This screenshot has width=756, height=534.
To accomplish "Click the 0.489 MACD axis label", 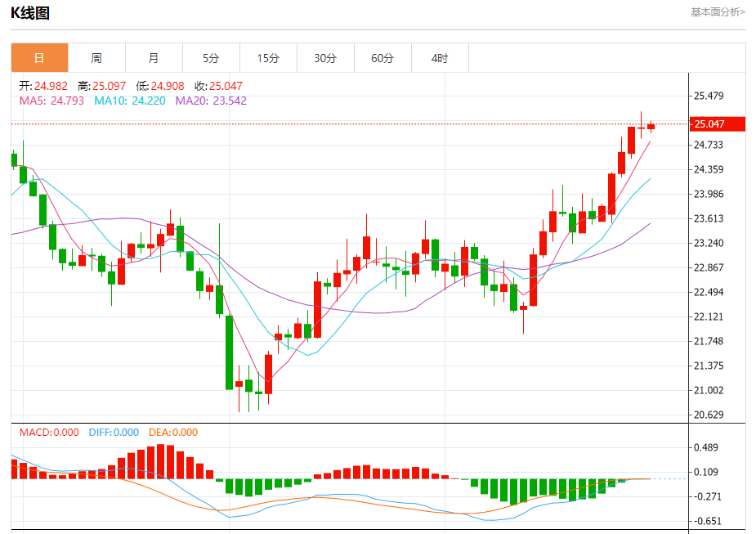I will click(706, 447).
